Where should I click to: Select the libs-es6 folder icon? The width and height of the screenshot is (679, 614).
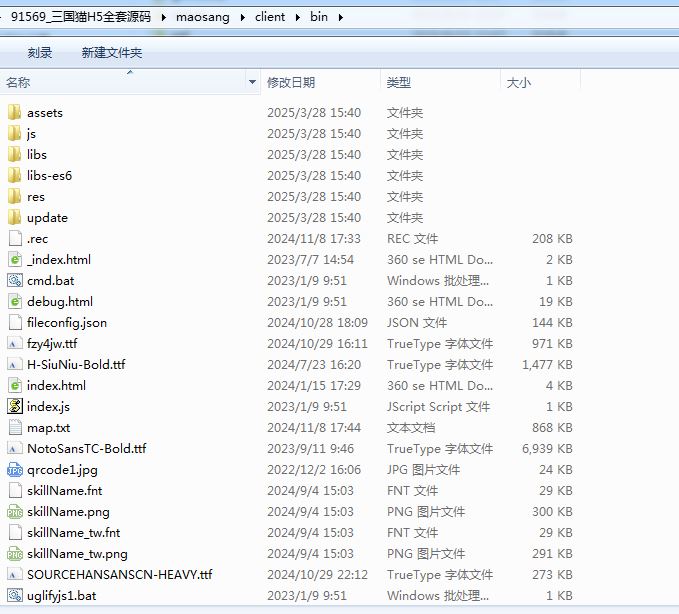[14, 175]
